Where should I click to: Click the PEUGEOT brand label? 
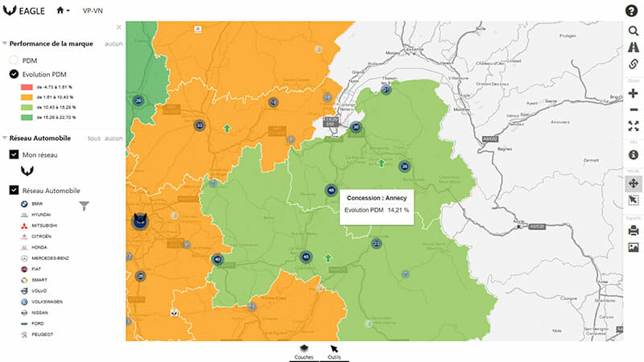pyautogui.click(x=43, y=335)
